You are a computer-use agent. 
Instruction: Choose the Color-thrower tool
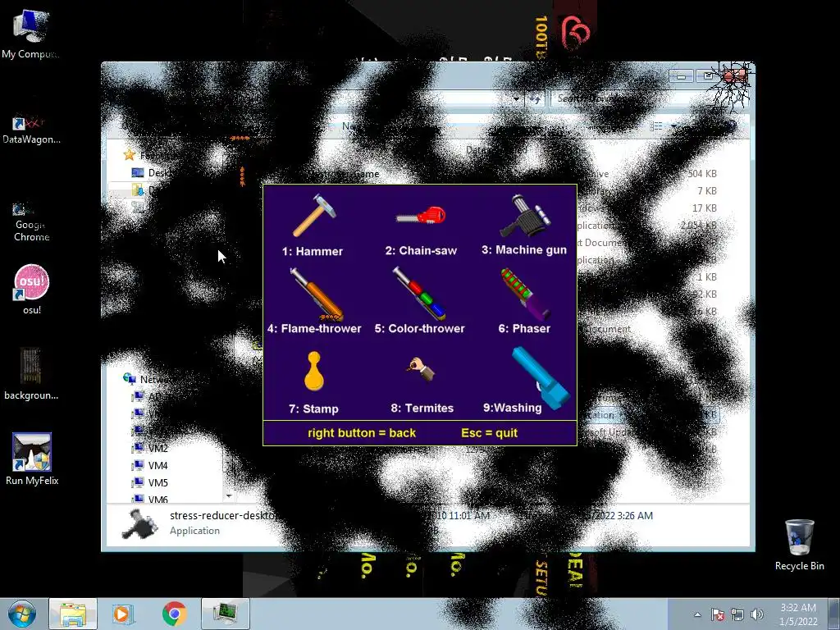[x=419, y=302]
